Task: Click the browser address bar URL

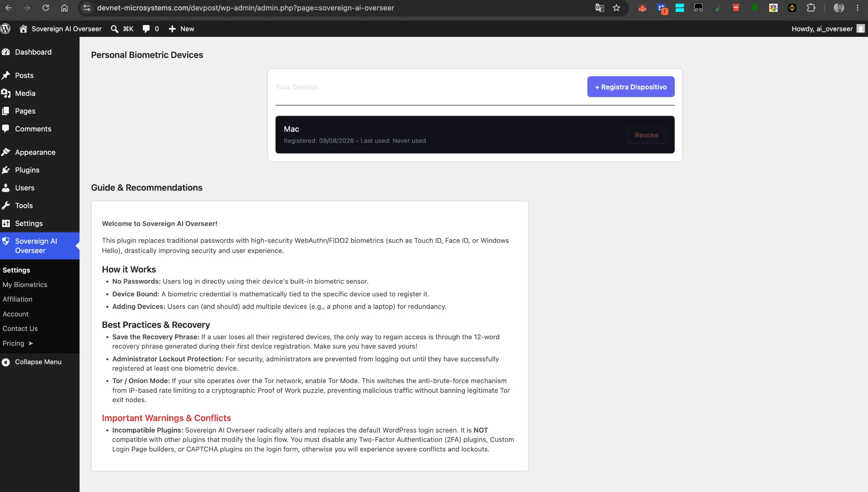Action: coord(245,8)
